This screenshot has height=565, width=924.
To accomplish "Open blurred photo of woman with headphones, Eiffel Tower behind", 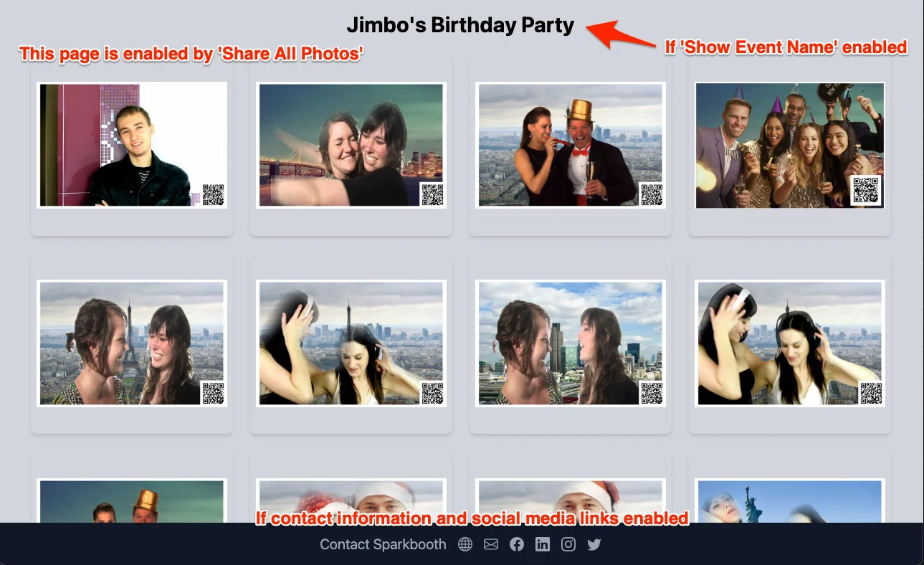I will pos(351,343).
